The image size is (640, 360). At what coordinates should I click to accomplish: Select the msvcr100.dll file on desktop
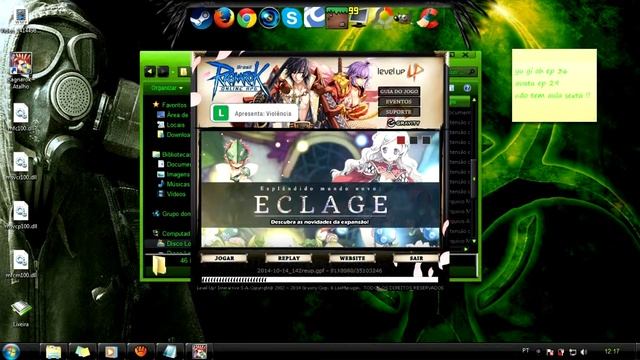click(20, 166)
